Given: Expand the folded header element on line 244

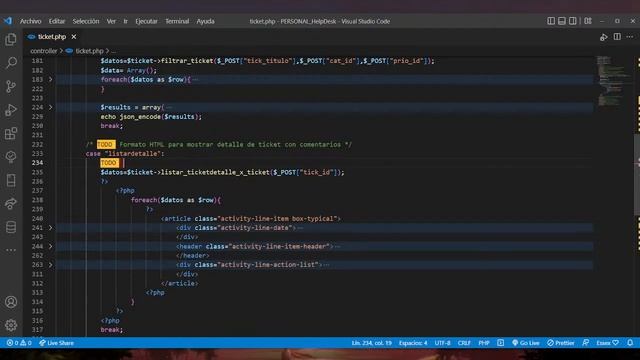Looking at the screenshot, I should point(51,247).
